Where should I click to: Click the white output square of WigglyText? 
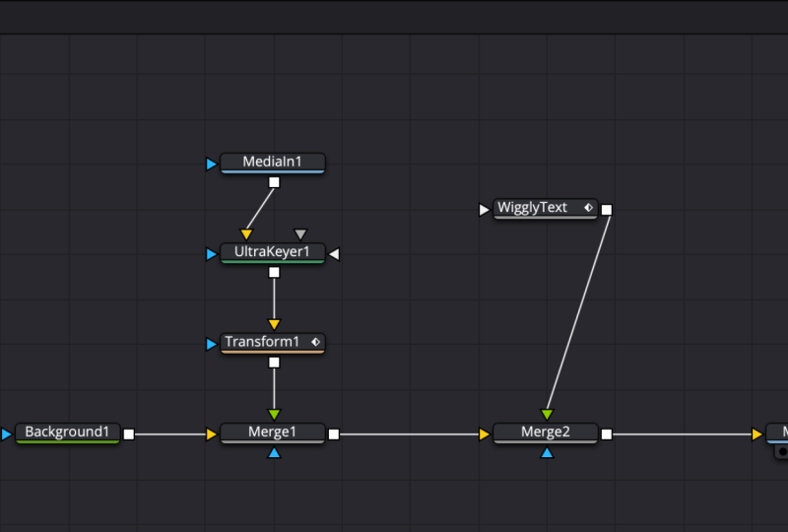[x=607, y=210]
